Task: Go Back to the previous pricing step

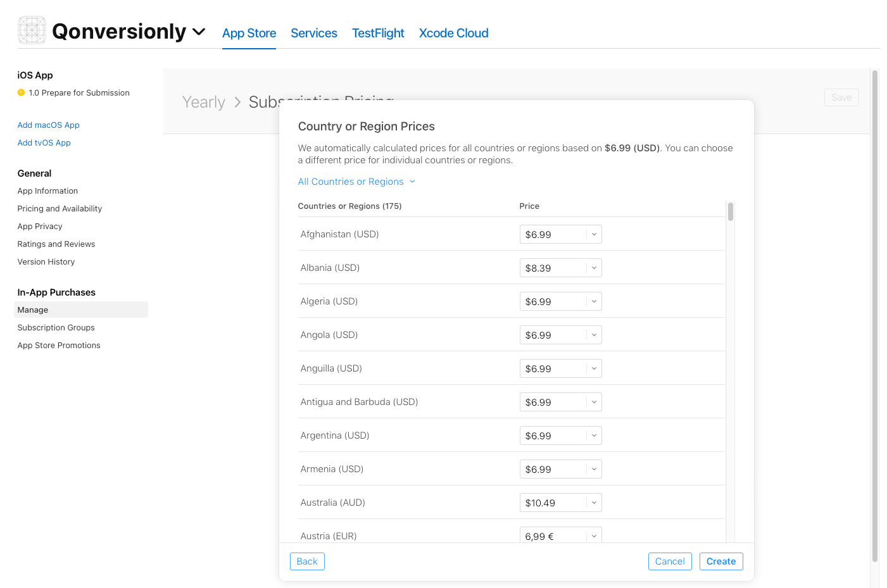Action: coord(307,561)
